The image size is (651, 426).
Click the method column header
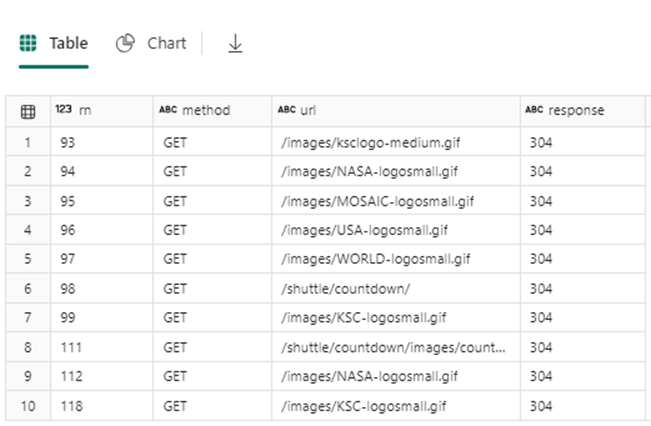(x=205, y=110)
